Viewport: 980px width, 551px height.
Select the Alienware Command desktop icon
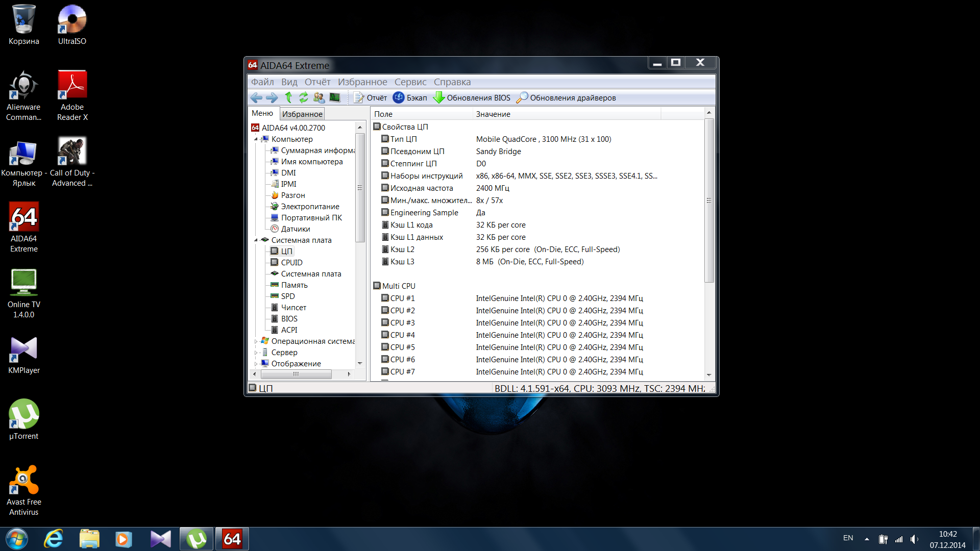[x=23, y=95]
